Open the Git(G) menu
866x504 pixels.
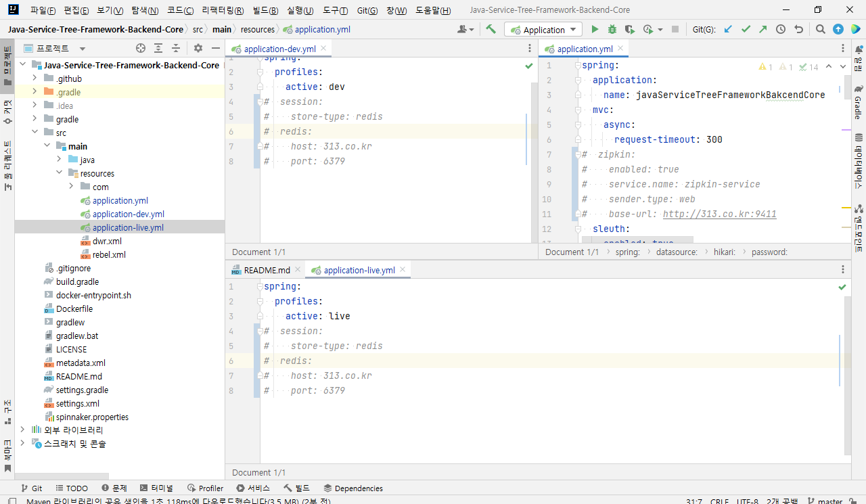coord(367,10)
